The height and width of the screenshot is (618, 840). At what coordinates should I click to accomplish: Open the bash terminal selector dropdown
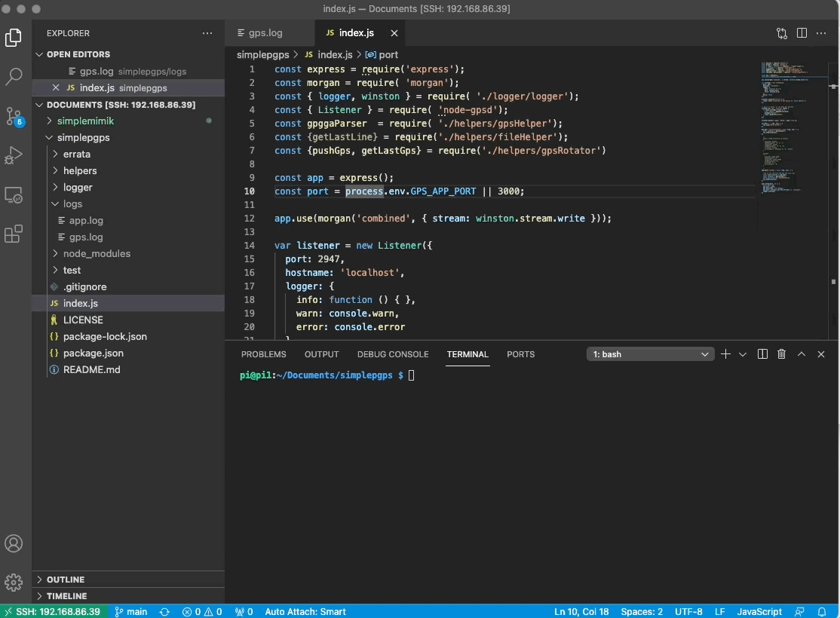[650, 354]
